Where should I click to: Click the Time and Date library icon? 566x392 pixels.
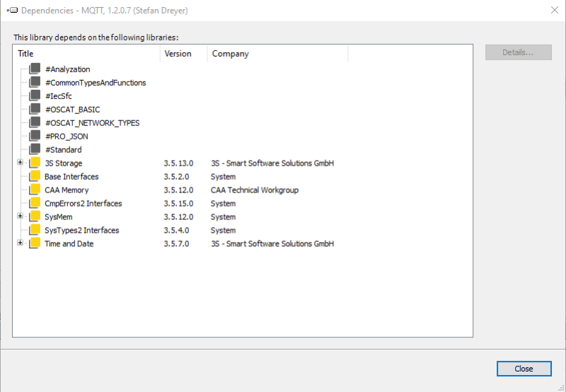pos(35,243)
